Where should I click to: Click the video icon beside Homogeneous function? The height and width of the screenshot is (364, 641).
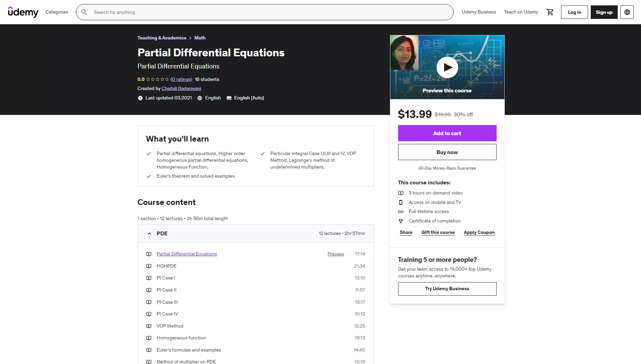[x=149, y=338]
